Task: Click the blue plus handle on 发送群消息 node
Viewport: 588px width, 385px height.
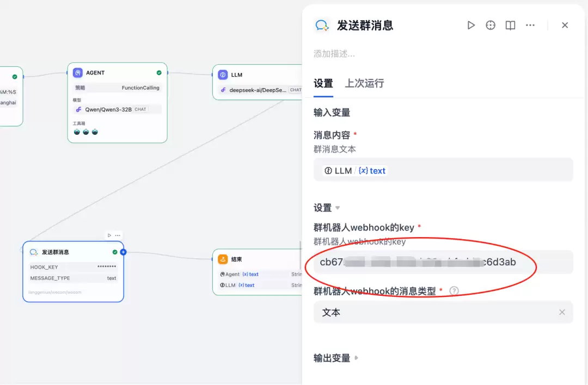Action: pyautogui.click(x=123, y=252)
